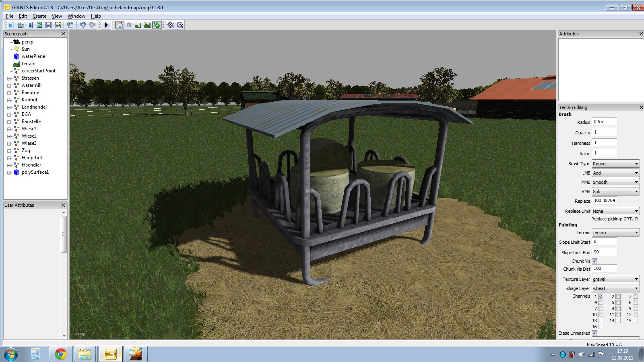Undo the last action from toolbar
Screen dimensions: 644x362
83,25
